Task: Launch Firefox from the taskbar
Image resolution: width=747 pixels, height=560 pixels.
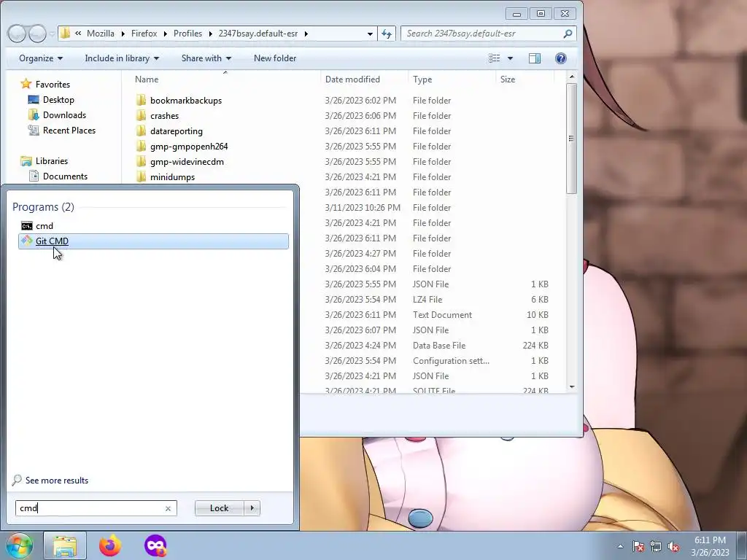Action: tap(110, 545)
